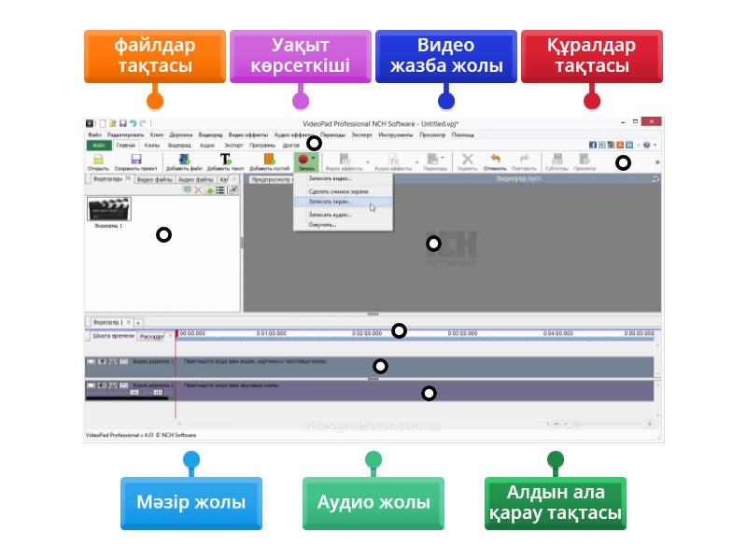Open dropdown arrow beside Аудио эффекты button
747x560 pixels.
pos(416,162)
